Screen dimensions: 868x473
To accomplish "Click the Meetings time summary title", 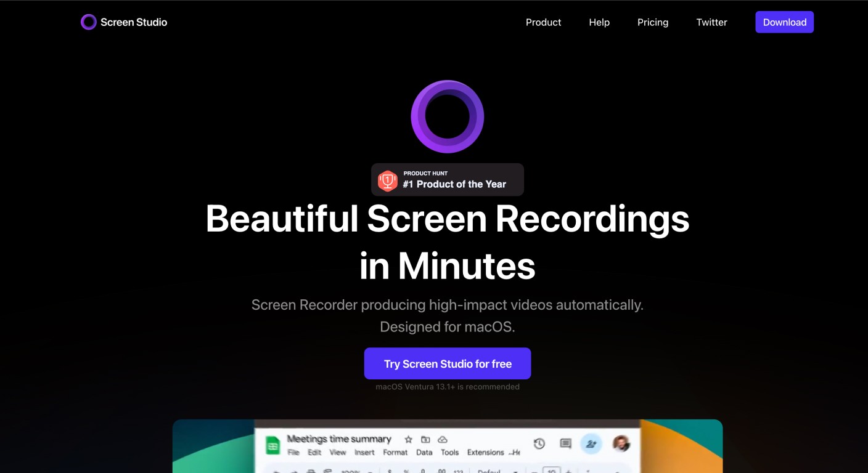I will pyautogui.click(x=339, y=439).
